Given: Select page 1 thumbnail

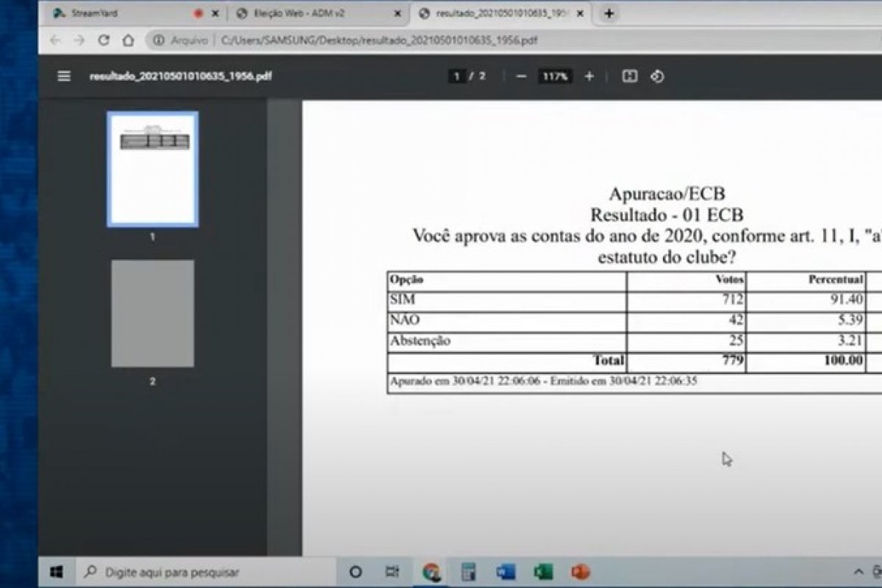Looking at the screenshot, I should pos(153,169).
